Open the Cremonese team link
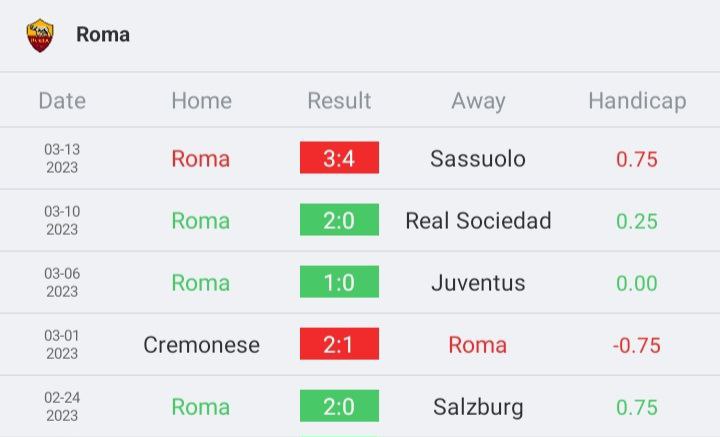Image resolution: width=720 pixels, height=437 pixels. [202, 345]
